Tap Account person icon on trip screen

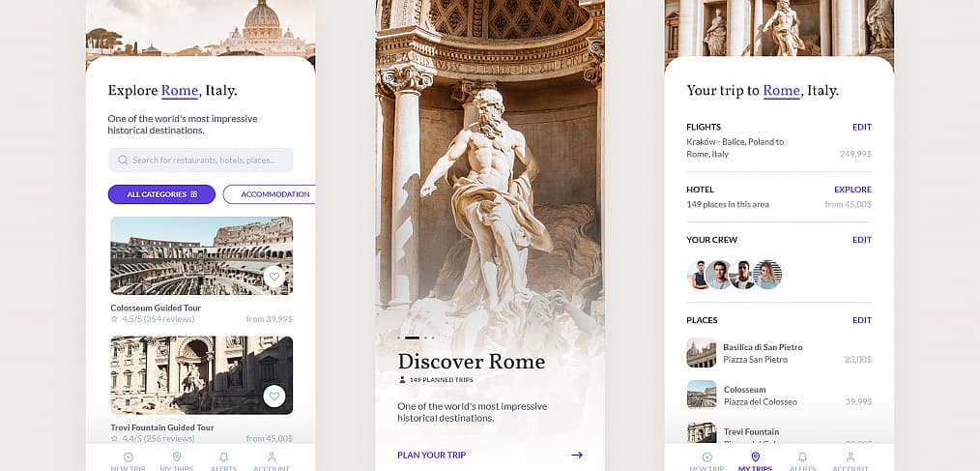coord(850,457)
